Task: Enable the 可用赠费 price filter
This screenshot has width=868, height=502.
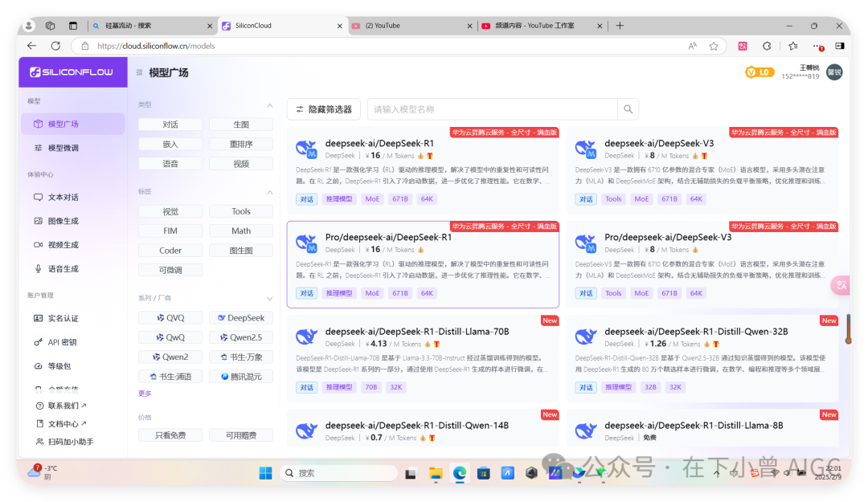Action: 241,435
